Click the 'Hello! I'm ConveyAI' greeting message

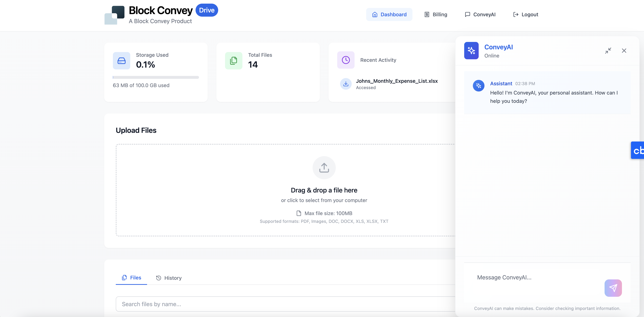pos(554,97)
